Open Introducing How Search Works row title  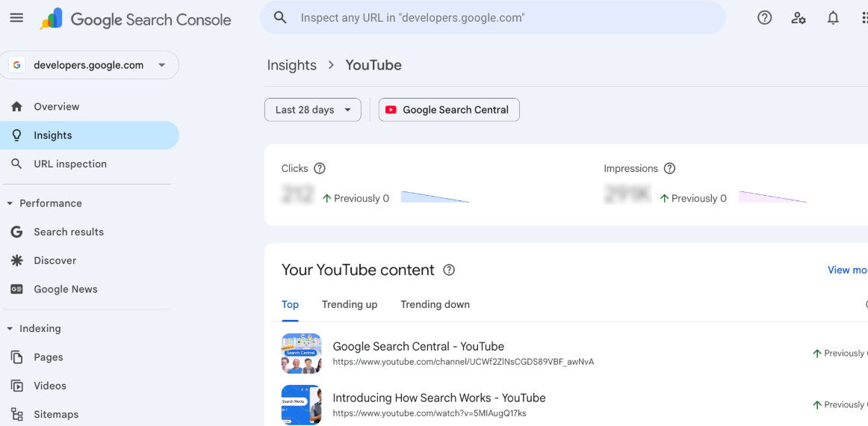click(x=439, y=398)
